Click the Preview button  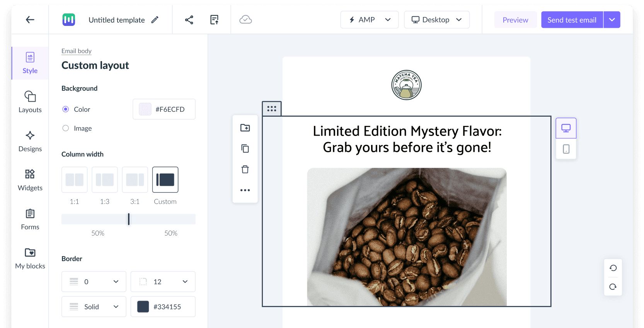coord(515,20)
